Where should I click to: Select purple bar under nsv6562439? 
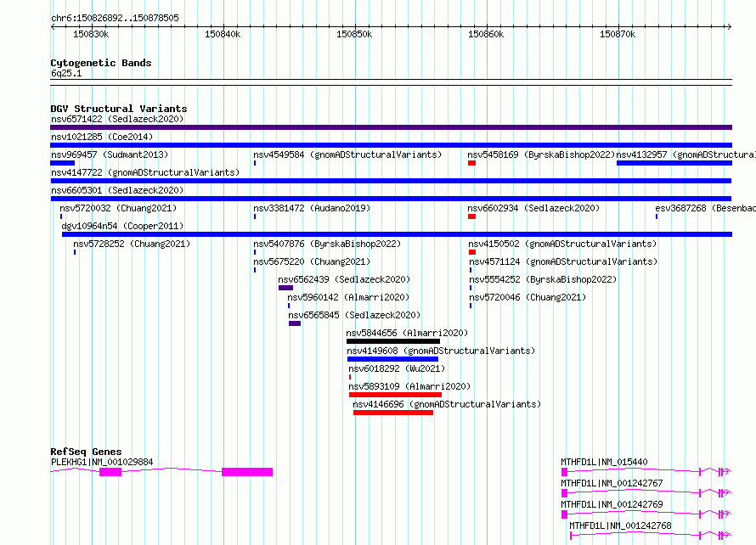coord(285,288)
